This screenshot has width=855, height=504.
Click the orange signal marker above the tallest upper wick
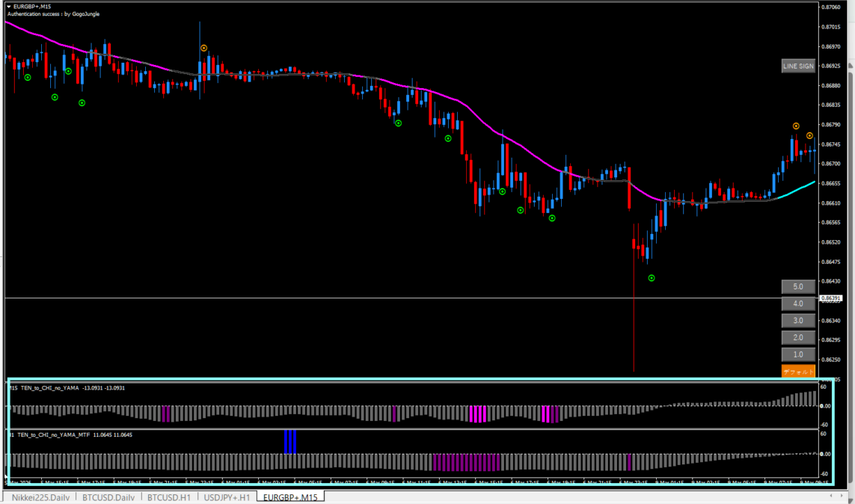pyautogui.click(x=203, y=48)
